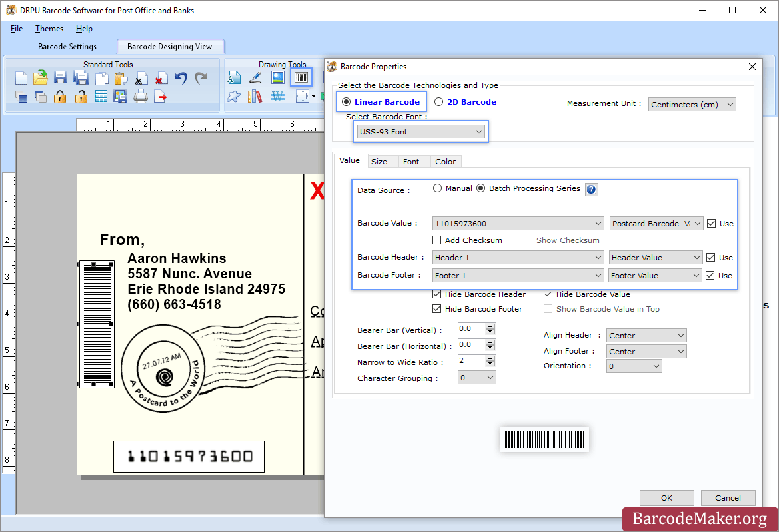Select the Line pen drawing tool
The height and width of the screenshot is (532, 779).
pyautogui.click(x=255, y=77)
